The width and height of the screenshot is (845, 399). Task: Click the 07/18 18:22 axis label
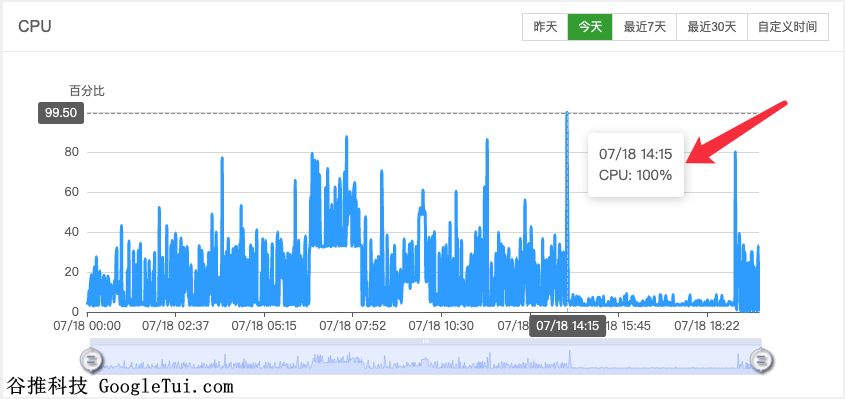click(708, 326)
